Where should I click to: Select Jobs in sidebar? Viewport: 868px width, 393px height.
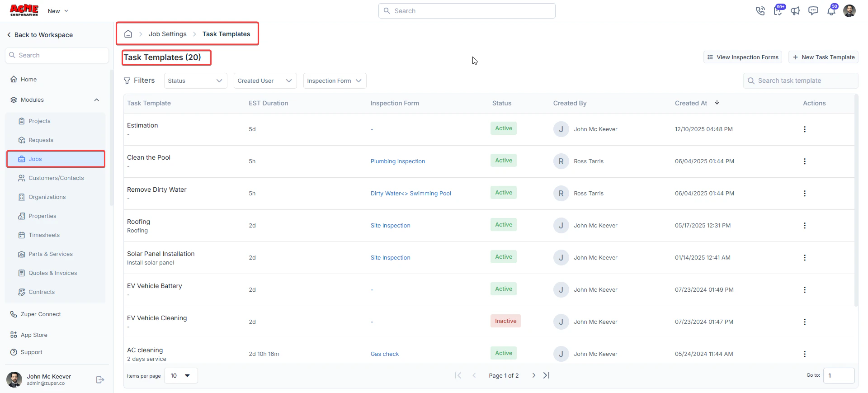[55, 159]
